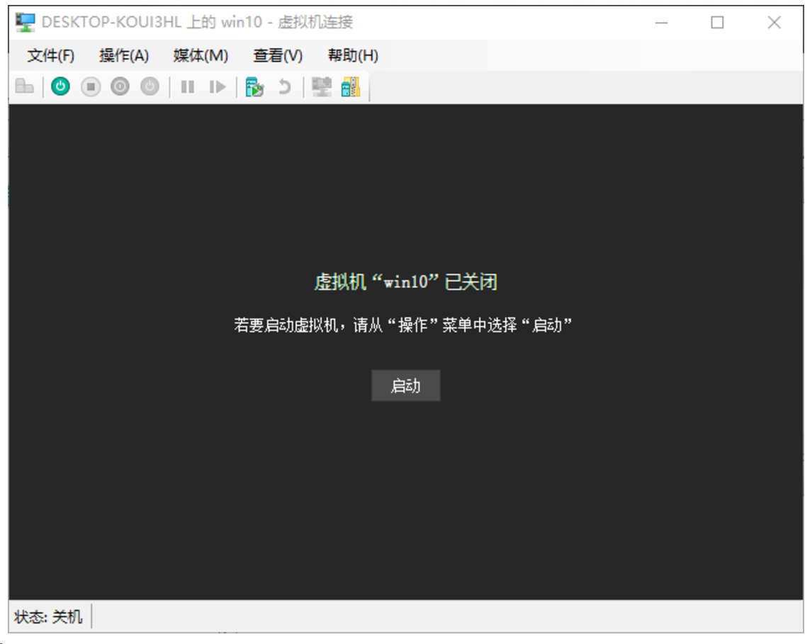Click the window's VM connection title icon
The width and height of the screenshot is (812, 644).
tap(25, 22)
